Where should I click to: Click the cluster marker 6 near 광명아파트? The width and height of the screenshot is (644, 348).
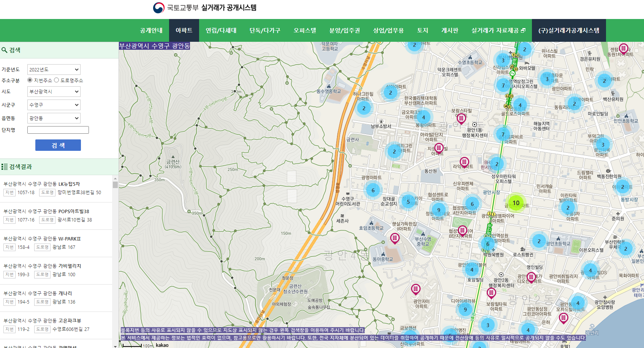click(373, 190)
